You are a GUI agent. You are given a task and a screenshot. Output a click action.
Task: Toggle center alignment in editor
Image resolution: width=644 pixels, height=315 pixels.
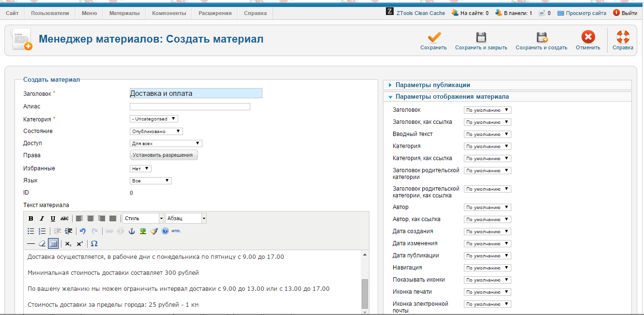[x=91, y=219]
